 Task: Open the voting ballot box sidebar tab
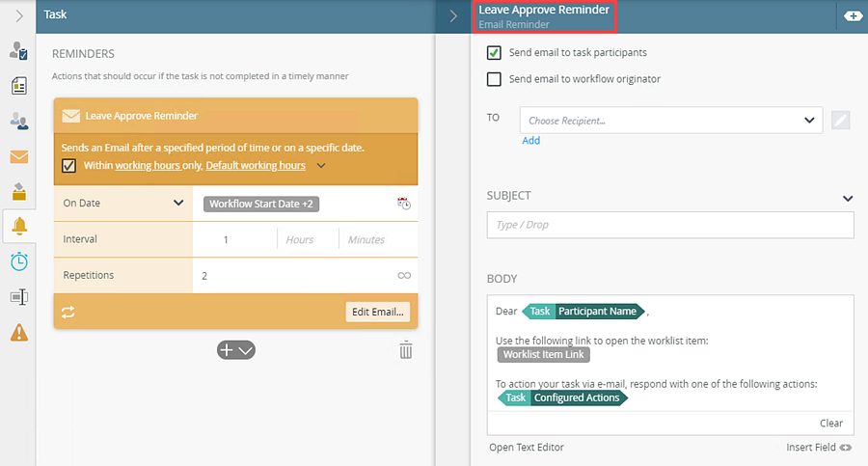[x=19, y=192]
